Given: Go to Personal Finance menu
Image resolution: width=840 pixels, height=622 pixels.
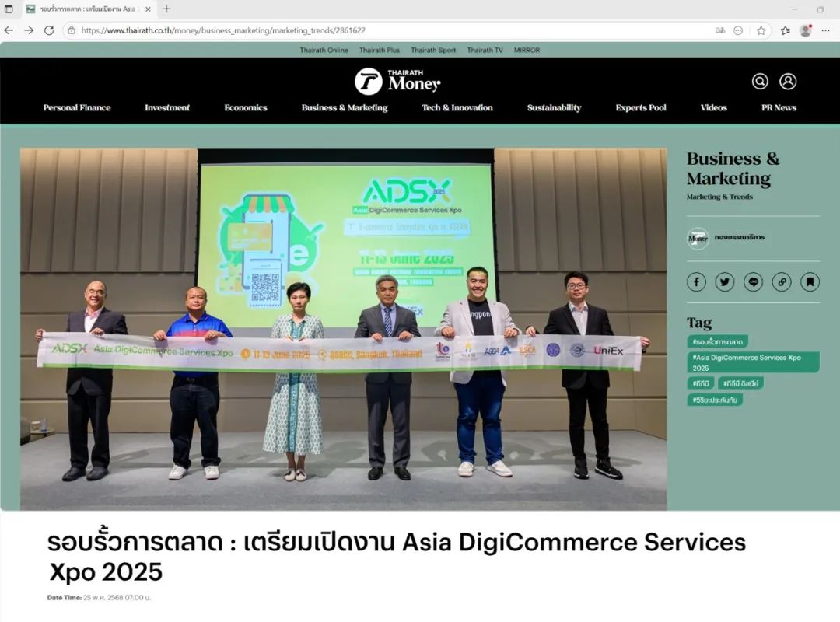Looking at the screenshot, I should [x=77, y=108].
